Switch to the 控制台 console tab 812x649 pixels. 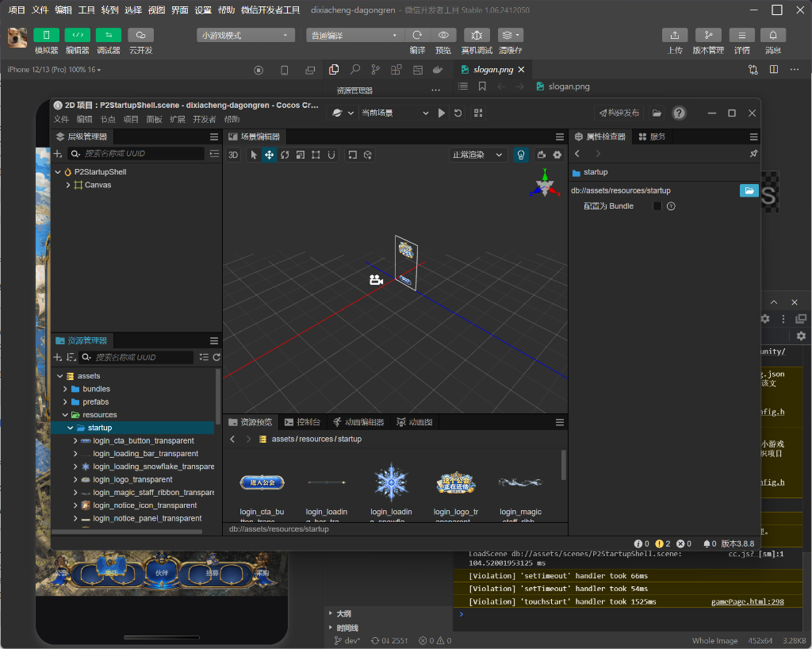302,422
